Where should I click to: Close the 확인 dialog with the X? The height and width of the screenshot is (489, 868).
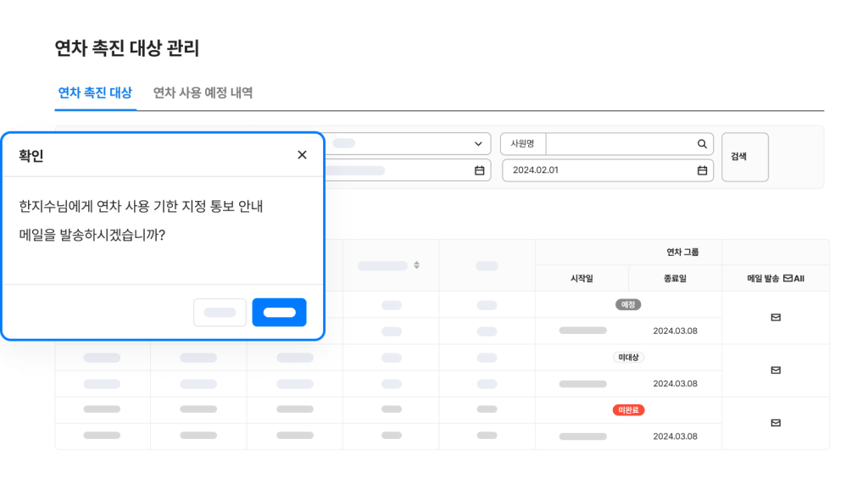[302, 155]
